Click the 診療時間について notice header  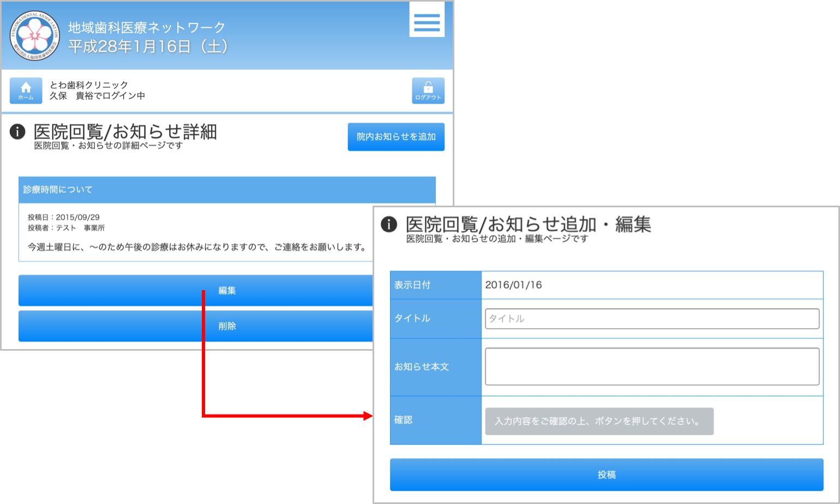coord(58,190)
